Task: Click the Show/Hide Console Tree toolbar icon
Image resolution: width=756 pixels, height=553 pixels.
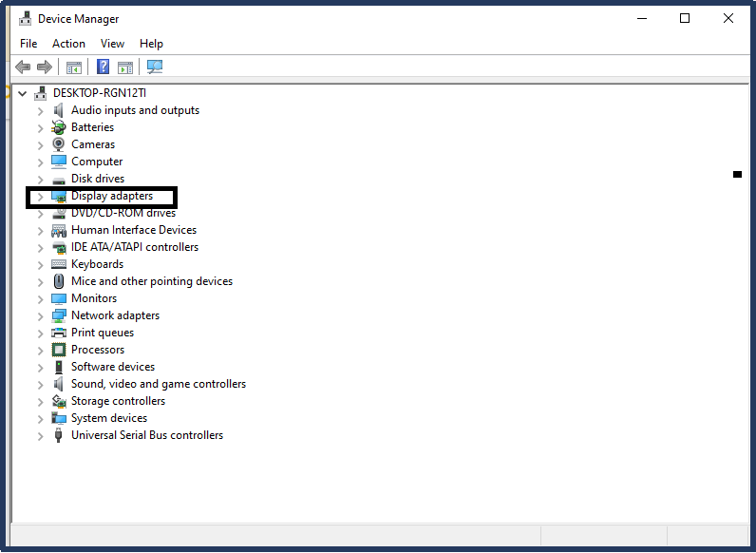Action: [74, 67]
